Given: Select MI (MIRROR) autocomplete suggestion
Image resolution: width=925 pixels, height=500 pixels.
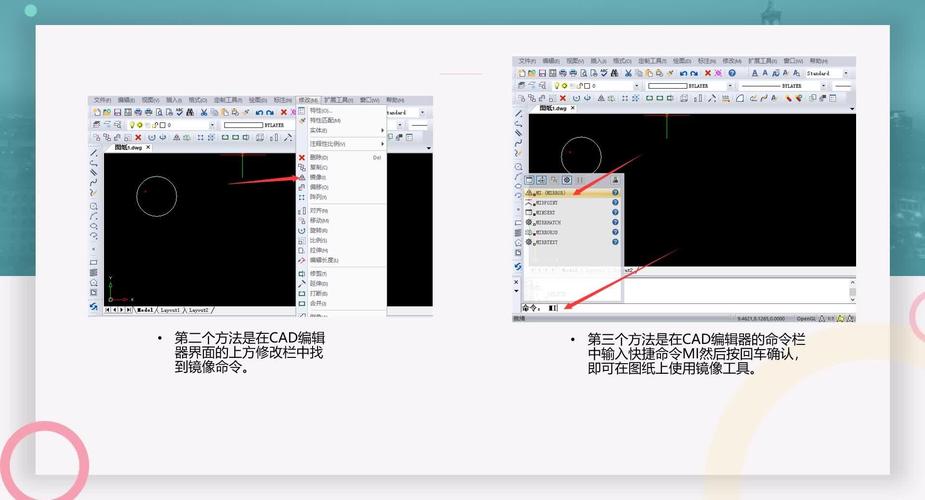Looking at the screenshot, I should click(571, 193).
